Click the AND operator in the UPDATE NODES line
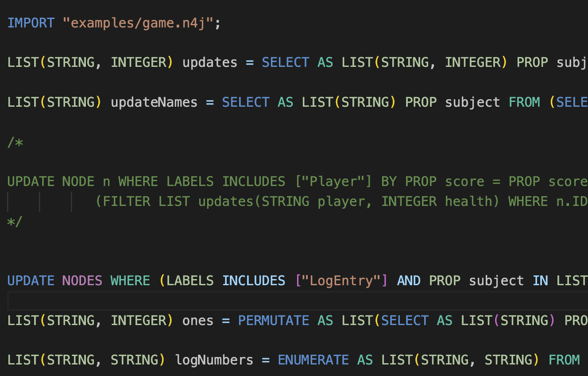 click(x=409, y=281)
